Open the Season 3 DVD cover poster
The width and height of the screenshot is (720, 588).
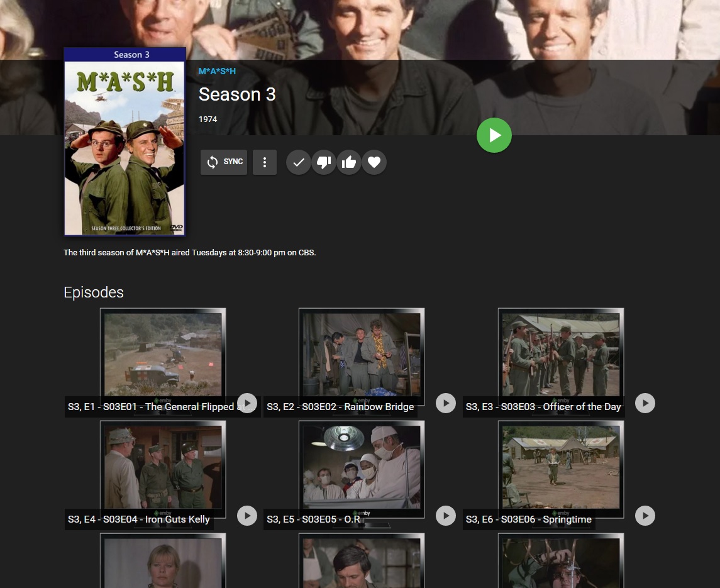point(125,141)
